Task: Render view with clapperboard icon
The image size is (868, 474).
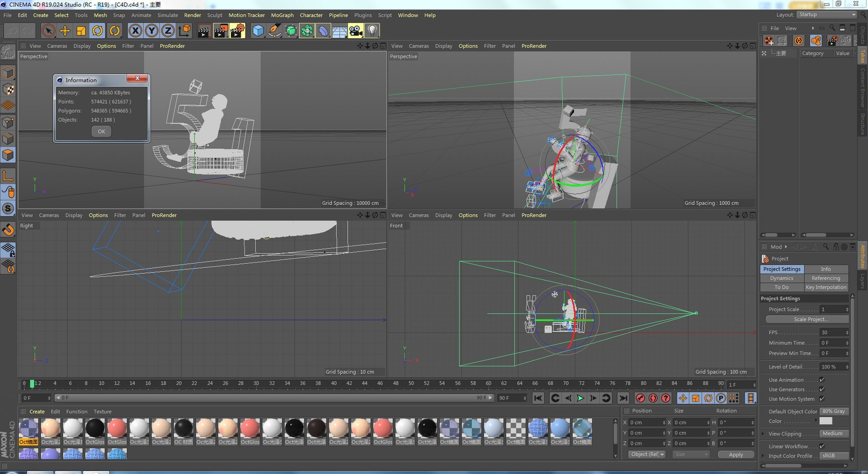Action: click(204, 31)
